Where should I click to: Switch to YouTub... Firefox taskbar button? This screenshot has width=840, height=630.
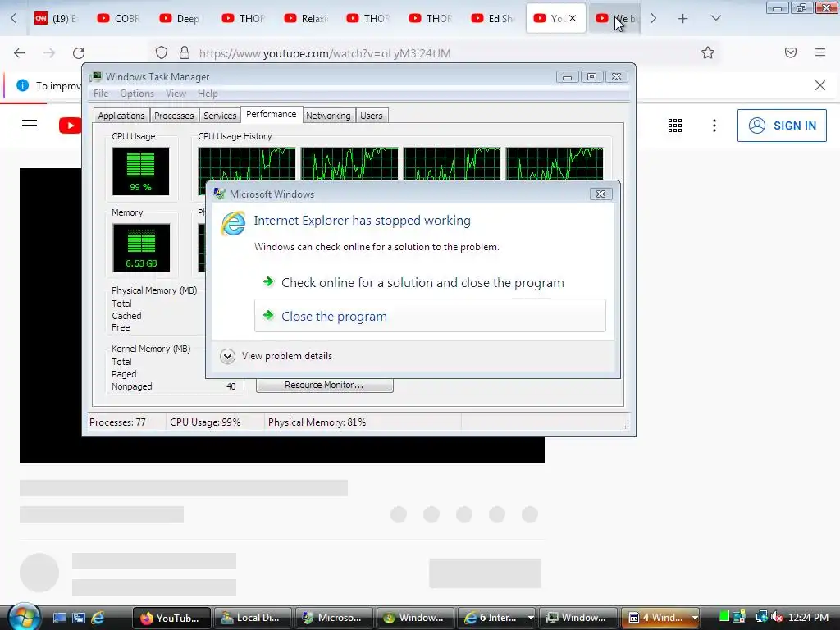(x=171, y=618)
